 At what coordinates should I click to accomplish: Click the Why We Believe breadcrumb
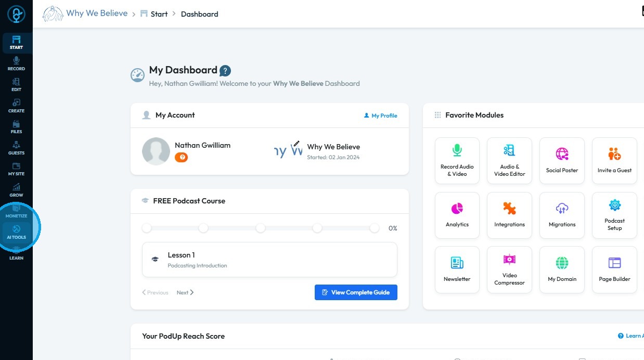[x=97, y=14]
